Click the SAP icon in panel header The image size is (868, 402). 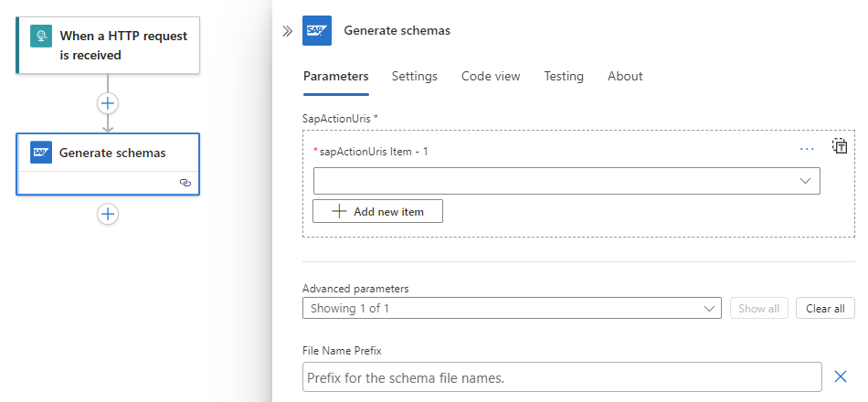pos(317,31)
